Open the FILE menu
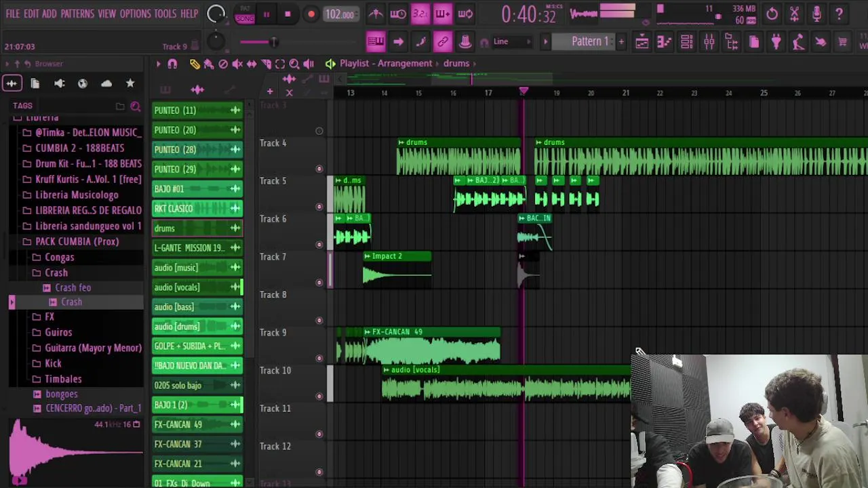This screenshot has height=488, width=868. (12, 14)
